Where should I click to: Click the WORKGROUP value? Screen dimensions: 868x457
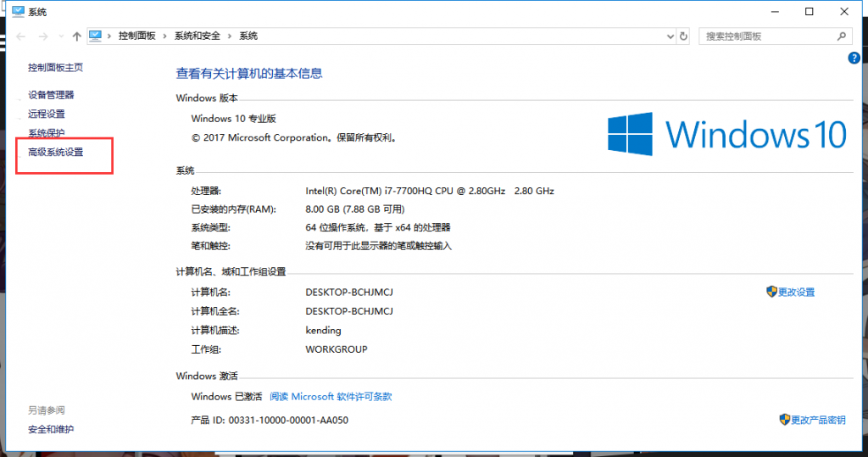[x=336, y=349]
